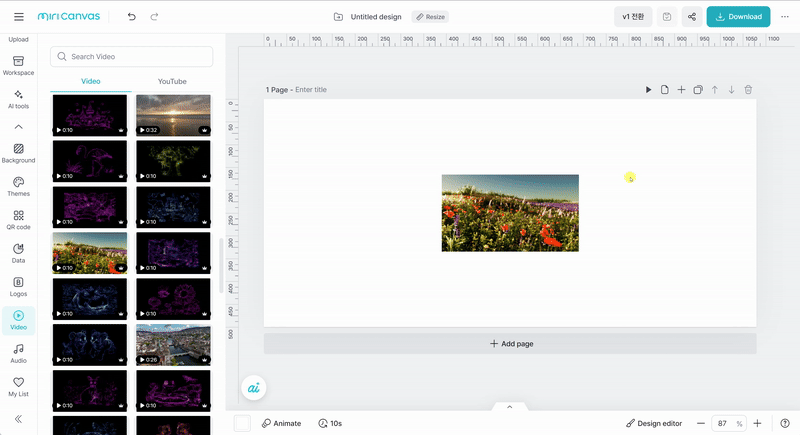Click the white background color swatch

(x=242, y=424)
